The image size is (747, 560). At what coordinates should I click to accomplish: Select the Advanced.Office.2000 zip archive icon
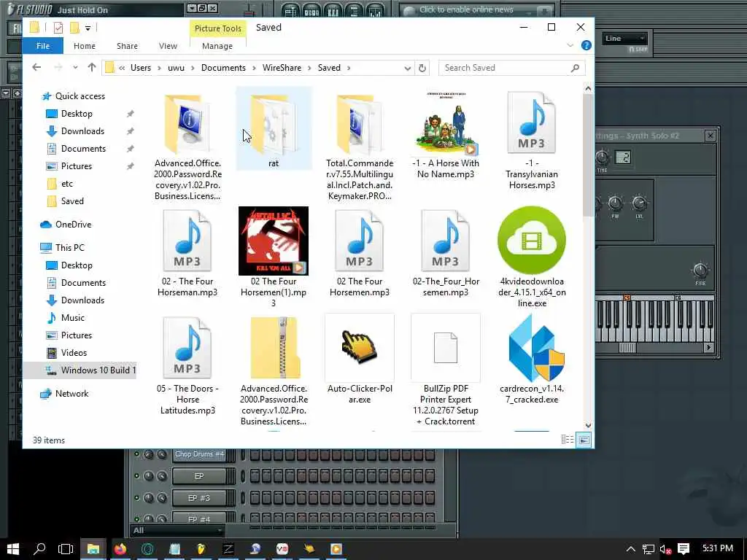coord(274,349)
